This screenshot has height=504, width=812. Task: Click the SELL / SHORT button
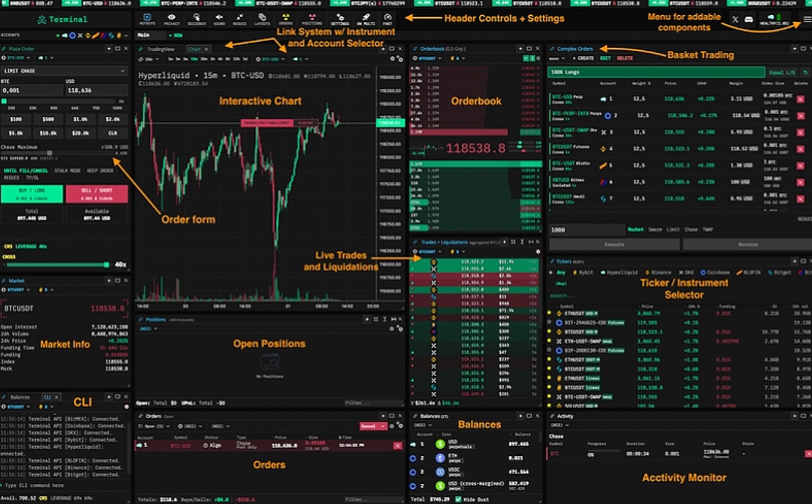[x=96, y=194]
